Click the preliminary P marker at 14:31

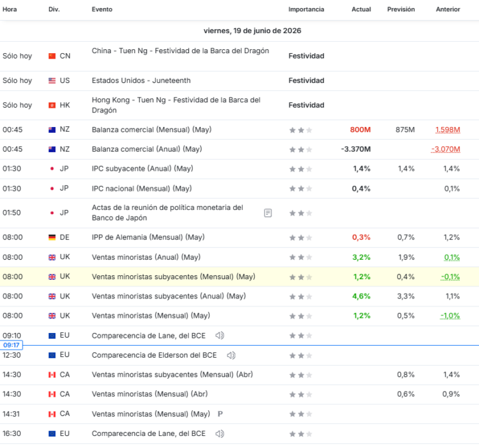[x=220, y=414]
